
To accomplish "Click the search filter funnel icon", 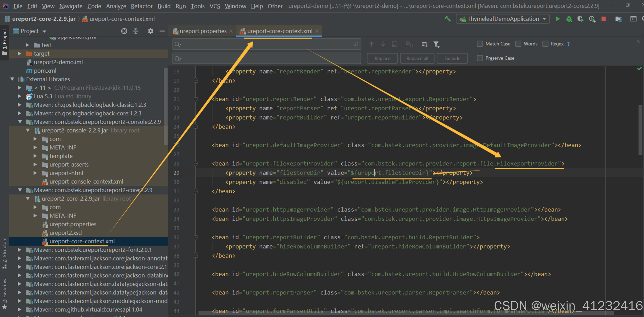I will tap(436, 44).
